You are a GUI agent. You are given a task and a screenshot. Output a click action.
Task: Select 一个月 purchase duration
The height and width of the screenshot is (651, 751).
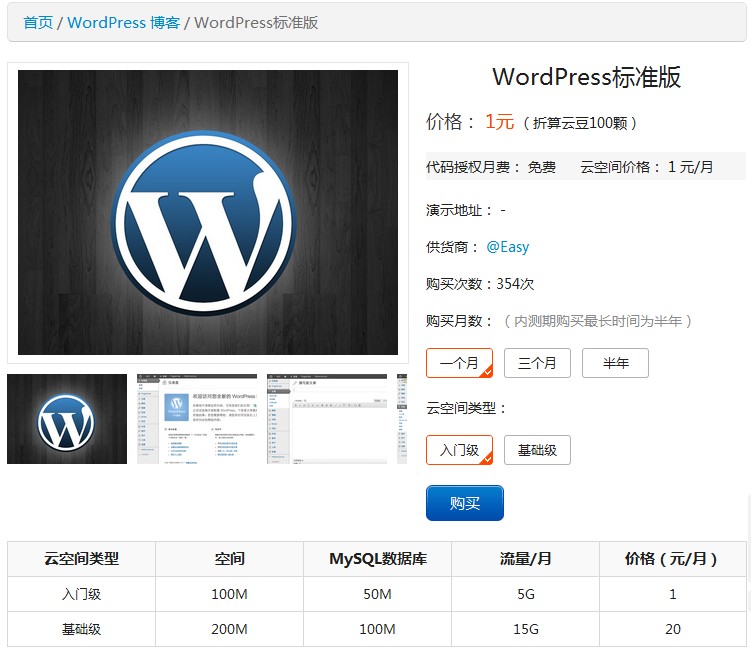point(459,363)
